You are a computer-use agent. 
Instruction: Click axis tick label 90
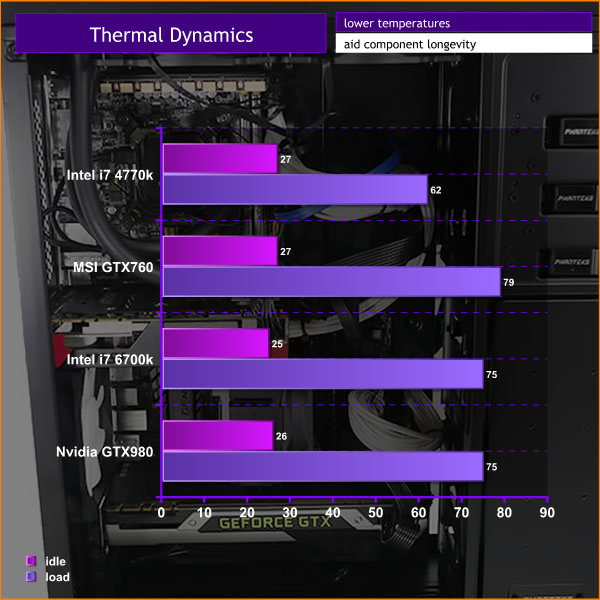click(x=547, y=512)
